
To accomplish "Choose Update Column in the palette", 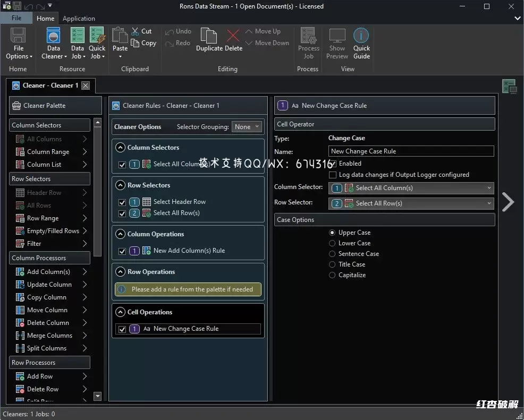I will (x=51, y=285).
